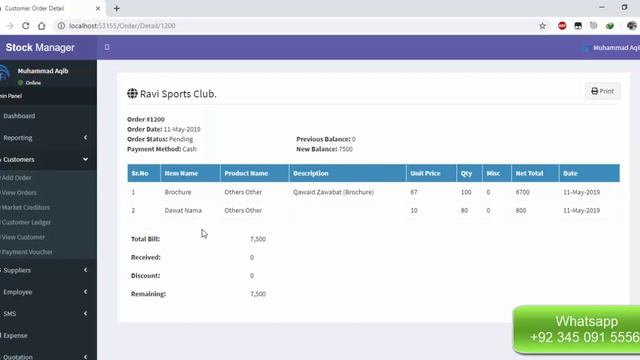Click the Unit Price column header
The image size is (640, 360).
(431, 173)
